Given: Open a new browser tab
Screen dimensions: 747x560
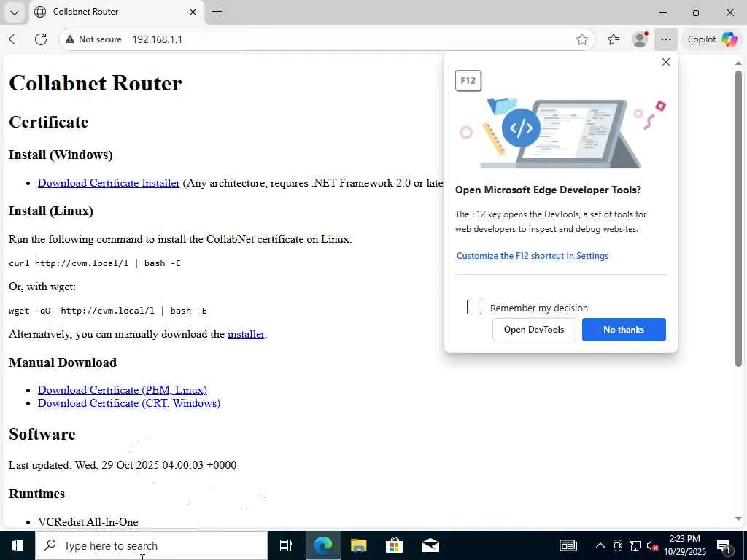Looking at the screenshot, I should click(217, 12).
